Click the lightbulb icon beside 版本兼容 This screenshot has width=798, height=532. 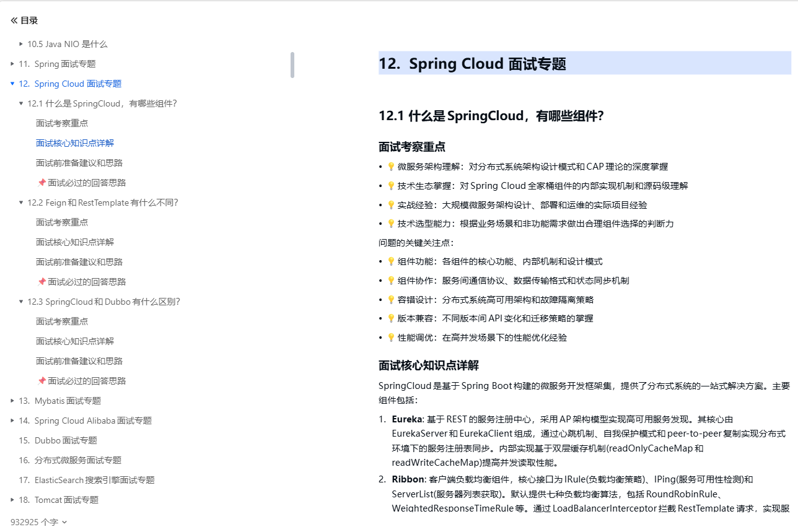(391, 318)
